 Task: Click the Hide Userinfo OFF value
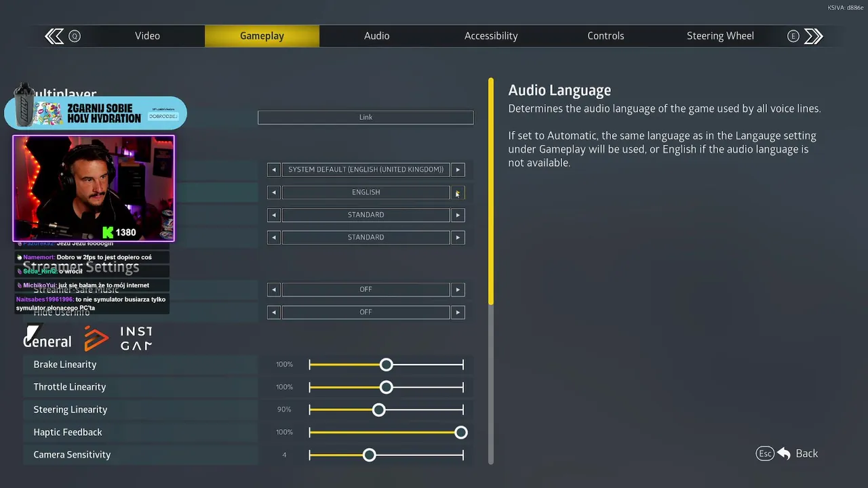[x=366, y=312]
